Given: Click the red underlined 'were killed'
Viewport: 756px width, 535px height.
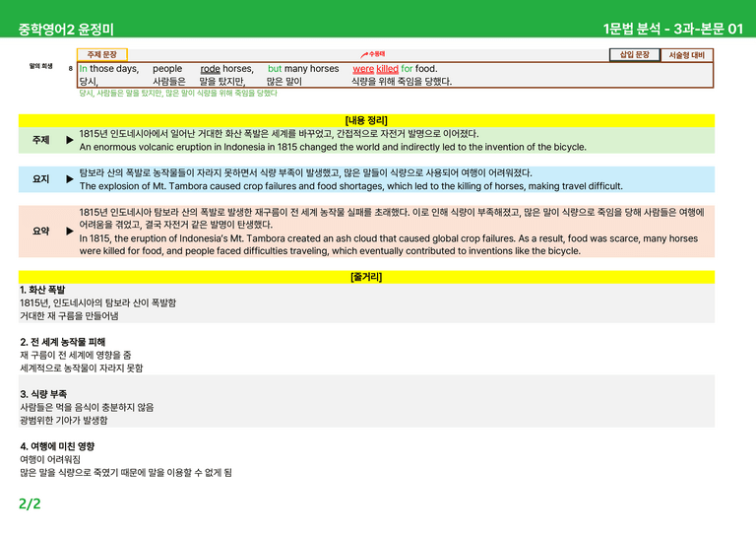Looking at the screenshot, I should 376,69.
